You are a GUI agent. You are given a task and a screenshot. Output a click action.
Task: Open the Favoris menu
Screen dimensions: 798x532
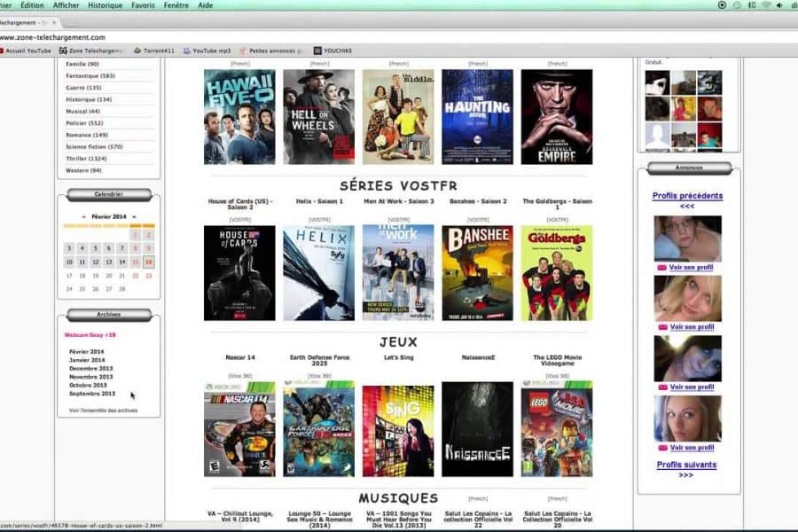tap(142, 5)
